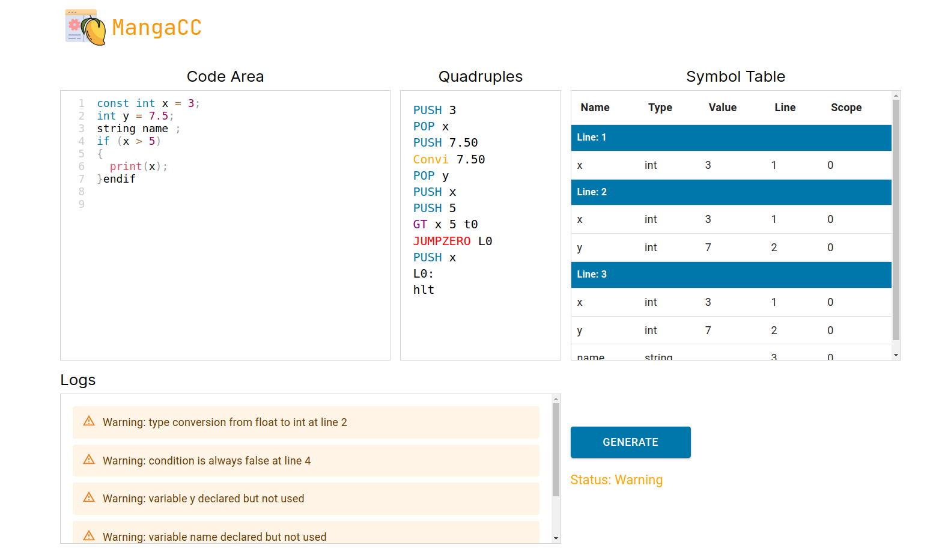
Task: Click the Line: 1 section header
Action: (731, 138)
